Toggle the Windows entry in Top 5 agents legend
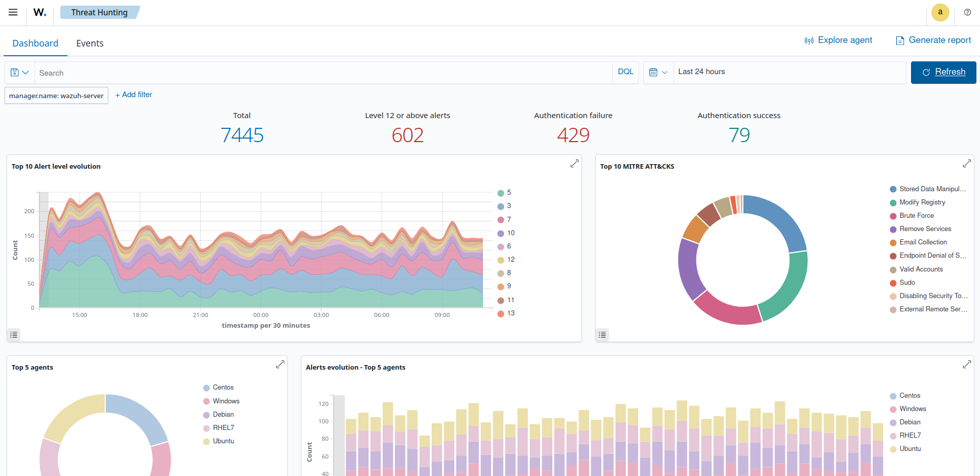Image resolution: width=980 pixels, height=476 pixels. (x=226, y=401)
